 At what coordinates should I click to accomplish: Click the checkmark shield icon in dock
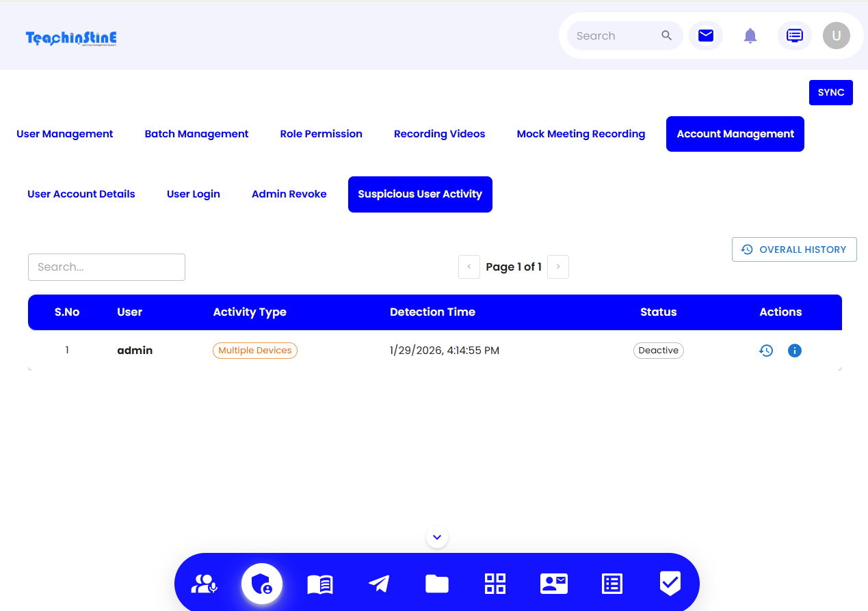coord(670,584)
